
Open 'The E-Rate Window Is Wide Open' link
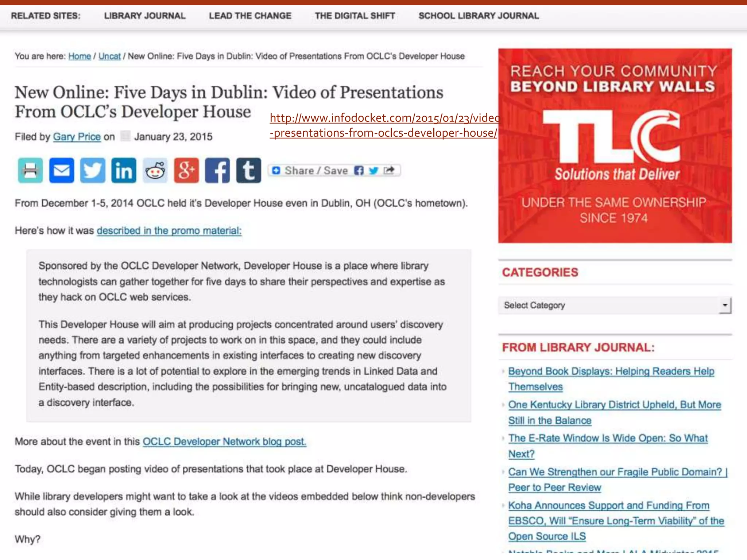(608, 446)
